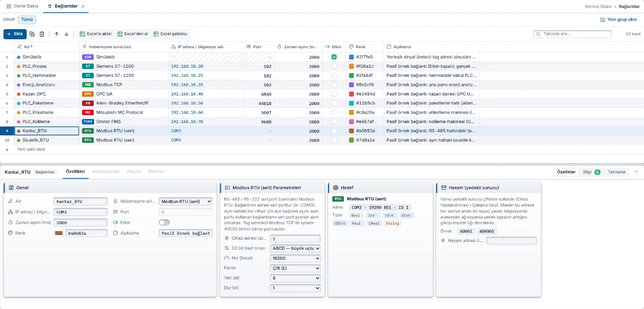Open the Parite dropdown
The width and height of the screenshot is (644, 309).
(295, 268)
